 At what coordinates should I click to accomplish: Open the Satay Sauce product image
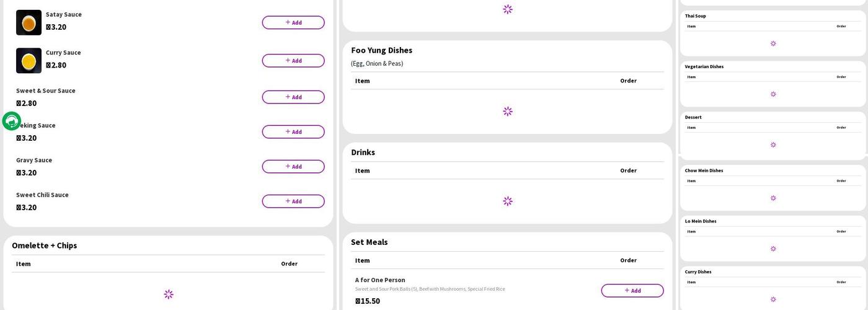coord(29,23)
